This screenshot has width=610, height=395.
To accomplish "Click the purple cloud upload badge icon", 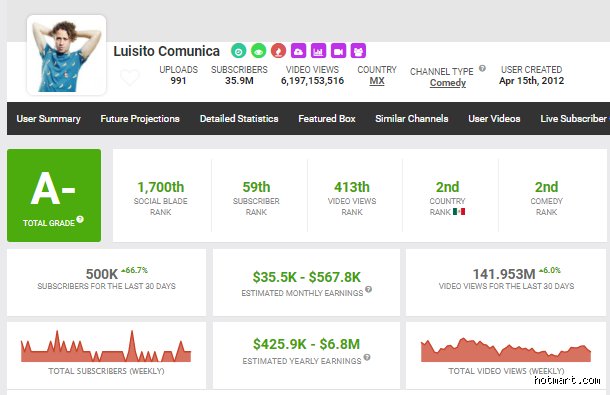I will [298, 51].
